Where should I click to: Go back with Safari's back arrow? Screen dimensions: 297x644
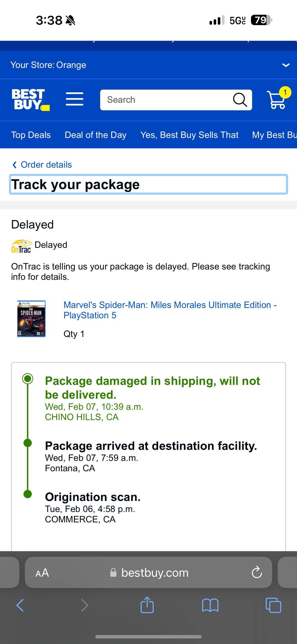20,605
